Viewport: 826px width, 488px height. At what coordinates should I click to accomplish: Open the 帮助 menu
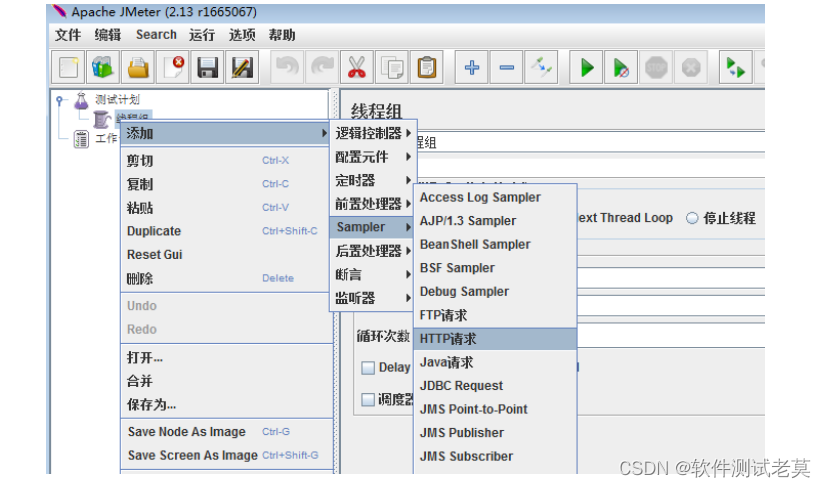(282, 35)
